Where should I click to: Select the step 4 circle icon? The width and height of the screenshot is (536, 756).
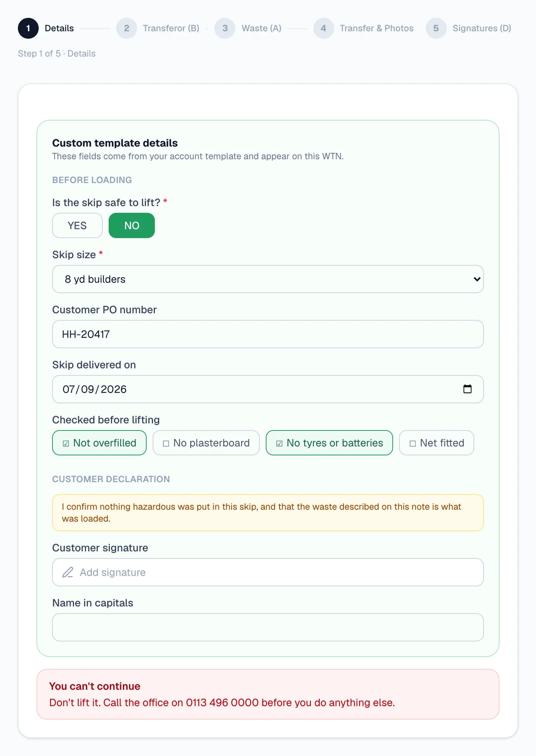click(x=323, y=28)
